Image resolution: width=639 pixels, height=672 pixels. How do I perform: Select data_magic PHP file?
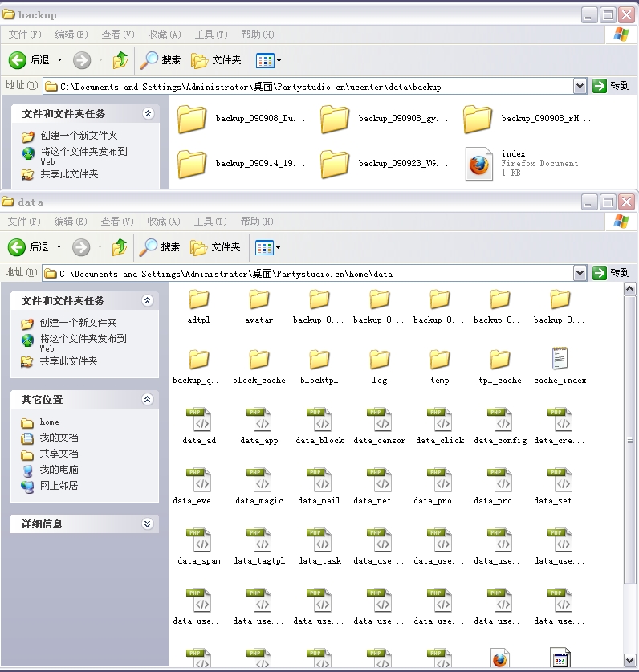258,487
